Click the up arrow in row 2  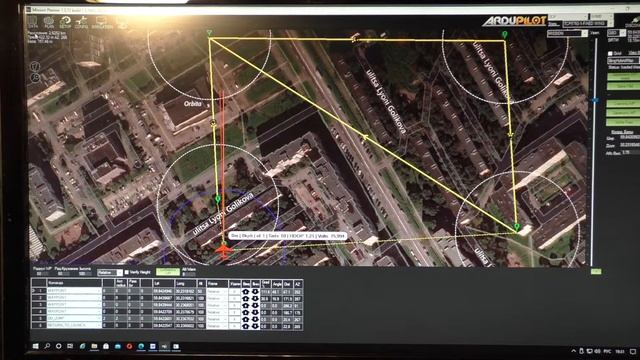click(245, 298)
